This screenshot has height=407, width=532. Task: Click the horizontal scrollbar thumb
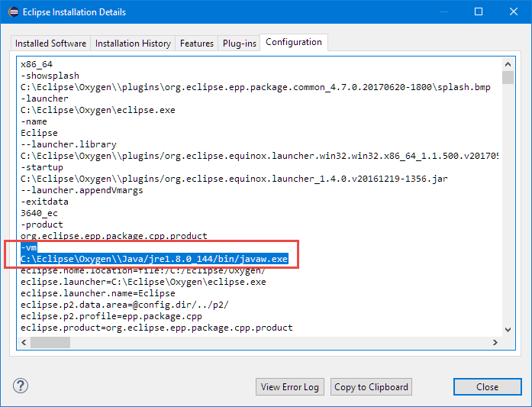(50, 343)
